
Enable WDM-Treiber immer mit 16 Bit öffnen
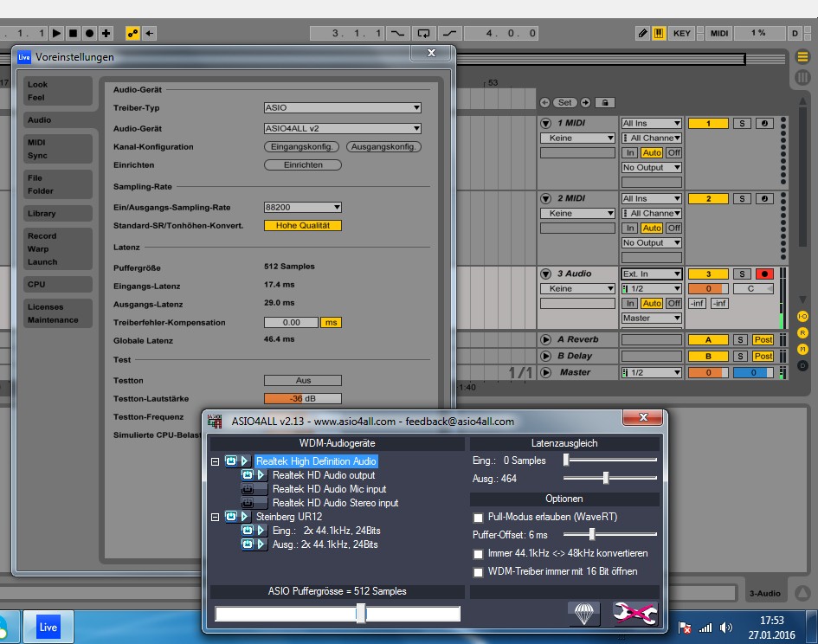pos(479,572)
